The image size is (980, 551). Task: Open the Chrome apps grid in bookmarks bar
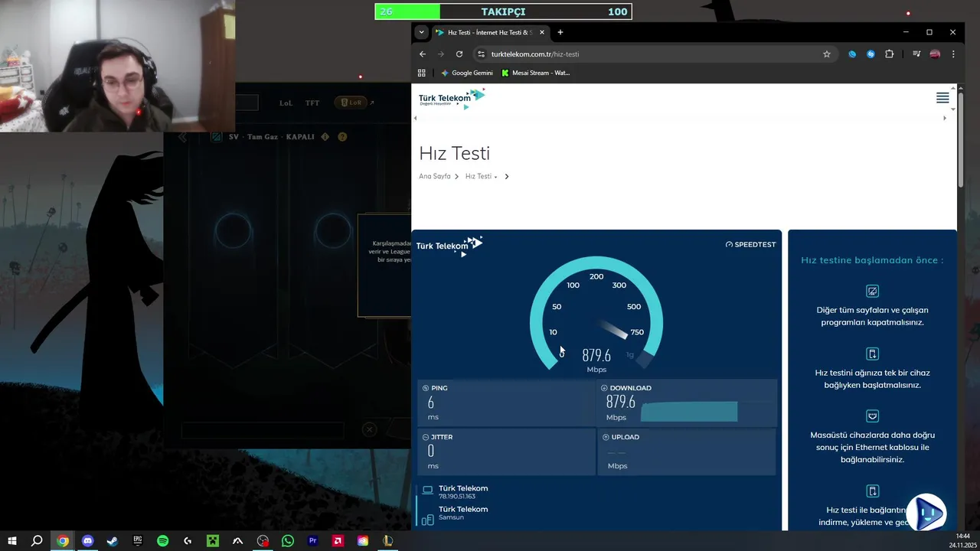click(421, 73)
